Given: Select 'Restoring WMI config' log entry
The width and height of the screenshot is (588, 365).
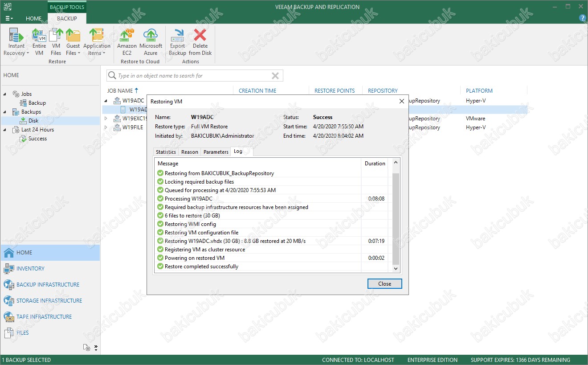Looking at the screenshot, I should pyautogui.click(x=271, y=224).
